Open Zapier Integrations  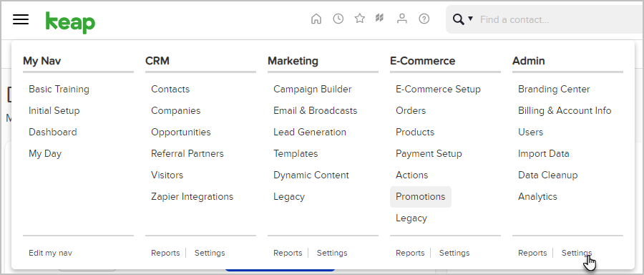(x=192, y=196)
